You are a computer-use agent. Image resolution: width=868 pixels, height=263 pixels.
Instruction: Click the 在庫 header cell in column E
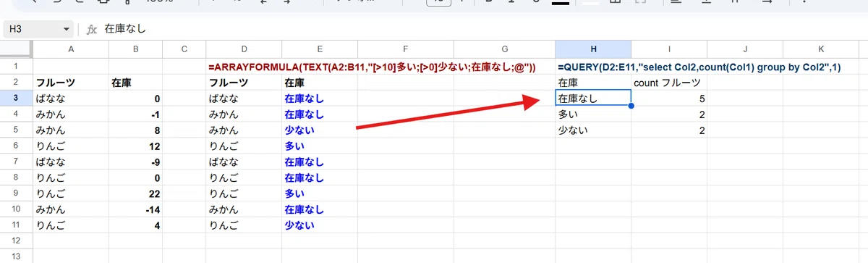tap(320, 83)
